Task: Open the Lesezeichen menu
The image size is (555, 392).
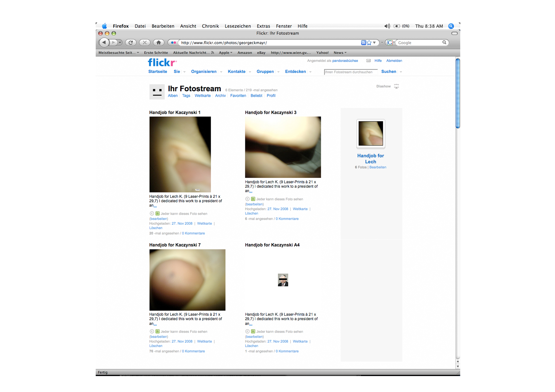Action: click(238, 26)
